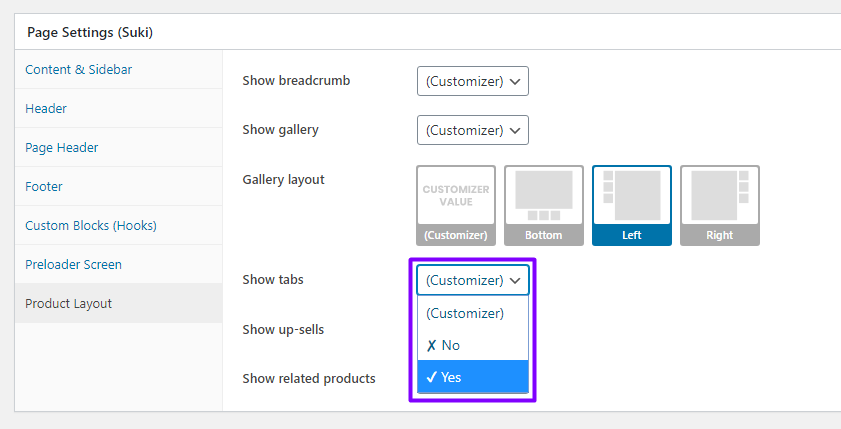The image size is (841, 429).
Task: Open the Show gallery dropdown
Action: (473, 130)
